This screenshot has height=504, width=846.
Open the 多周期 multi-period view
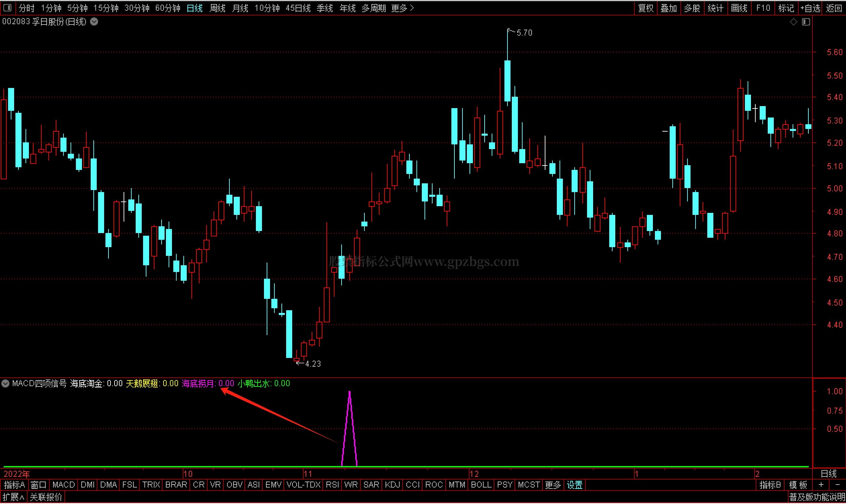click(x=373, y=8)
